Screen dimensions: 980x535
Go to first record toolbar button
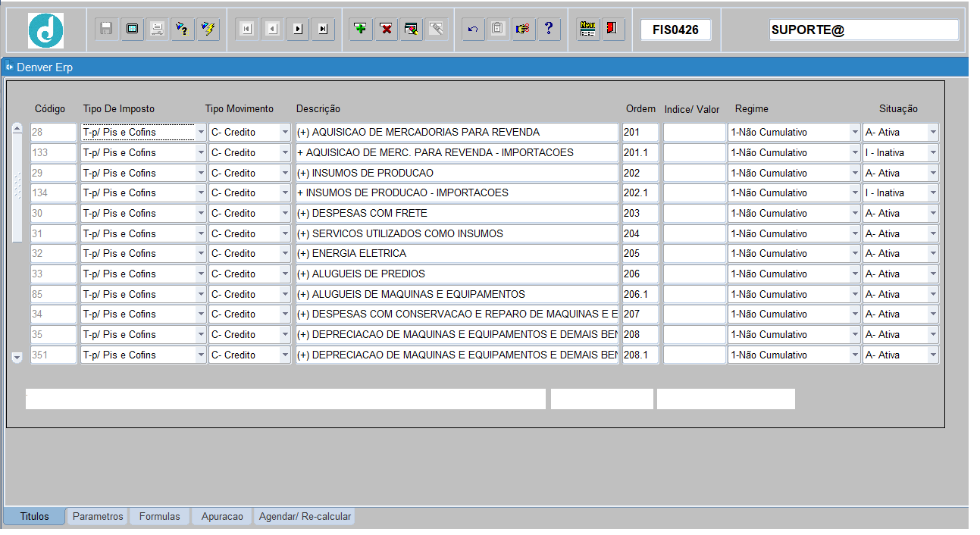(x=247, y=29)
